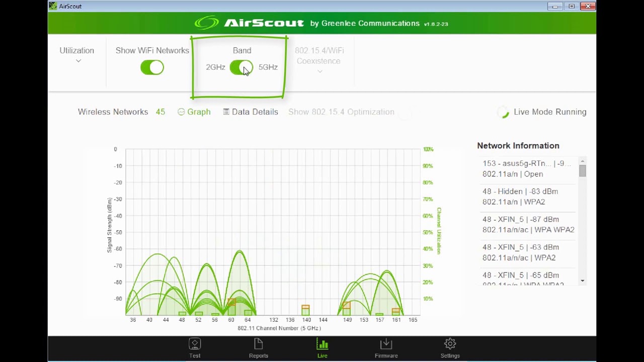Open the Reports page icon

pos(258,344)
